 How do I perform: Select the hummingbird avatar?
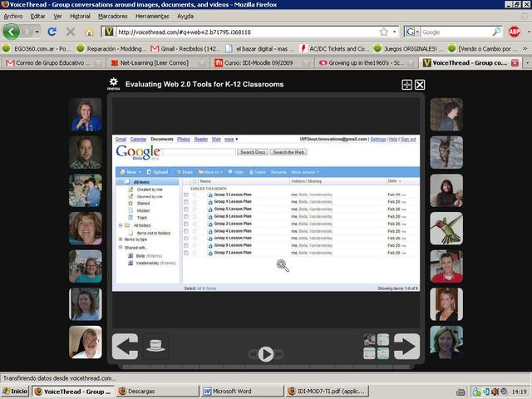click(x=446, y=229)
